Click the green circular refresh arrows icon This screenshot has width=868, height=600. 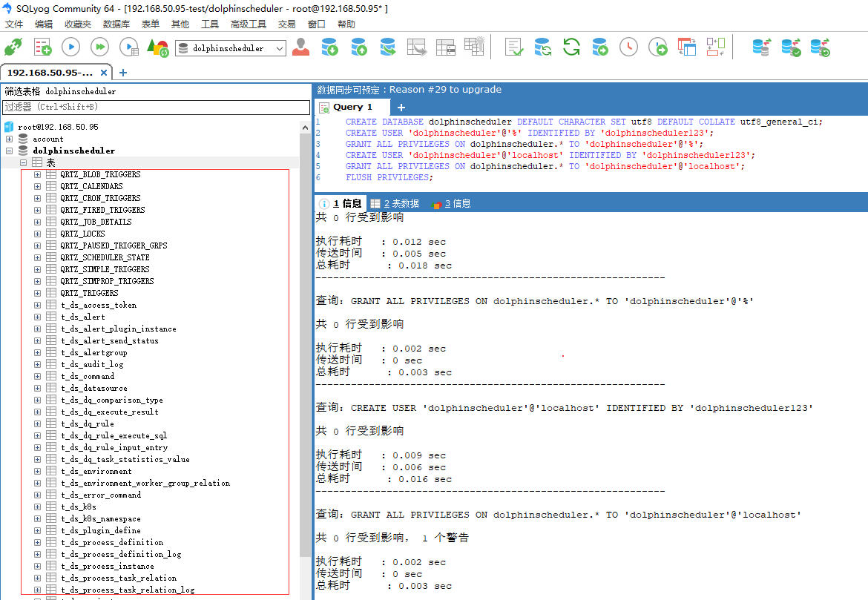click(571, 47)
